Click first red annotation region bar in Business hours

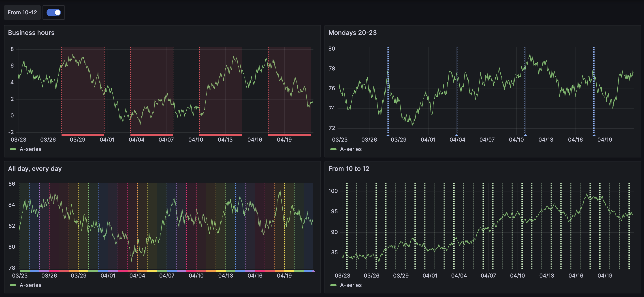coord(83,135)
